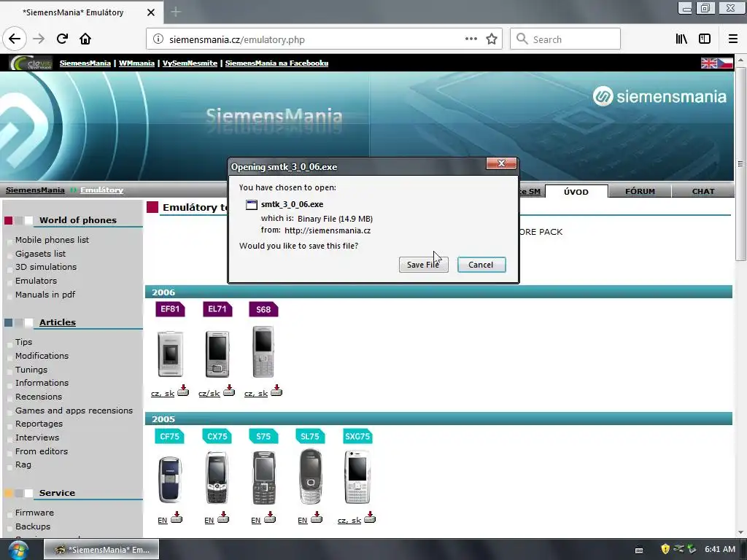
Task: Open the Firefox hamburger menu
Action: 732,39
